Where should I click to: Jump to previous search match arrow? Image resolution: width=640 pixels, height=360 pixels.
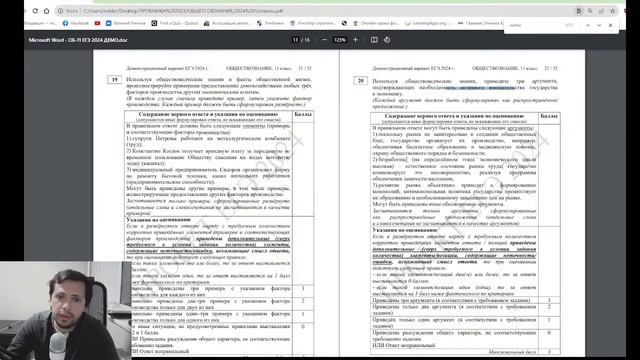(x=588, y=25)
